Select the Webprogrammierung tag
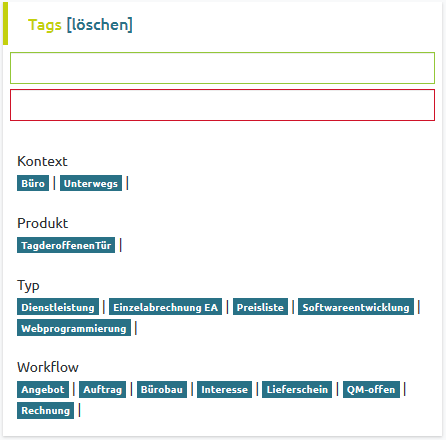This screenshot has height=440, width=446. tap(74, 328)
